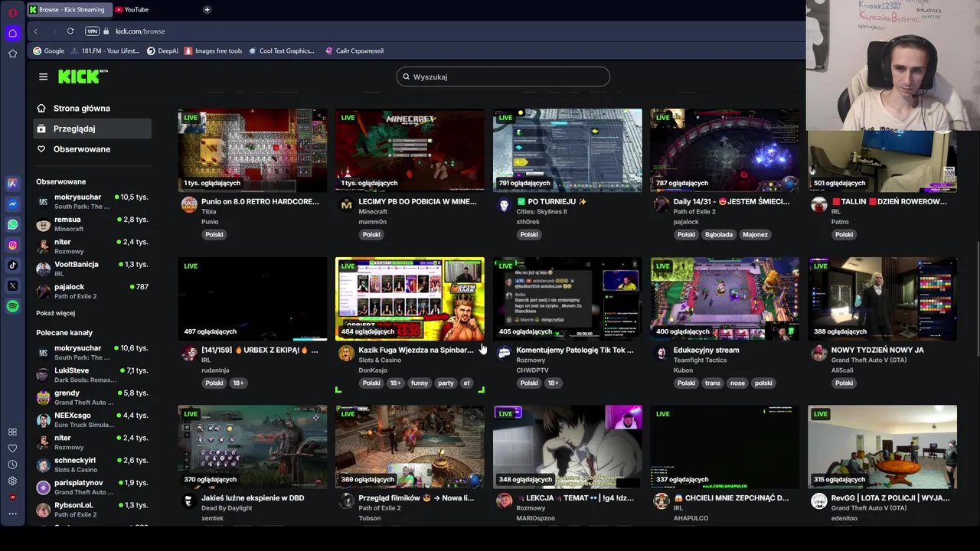The width and height of the screenshot is (980, 551).
Task: Open Opera workspaces grid icon
Action: pos(12,432)
